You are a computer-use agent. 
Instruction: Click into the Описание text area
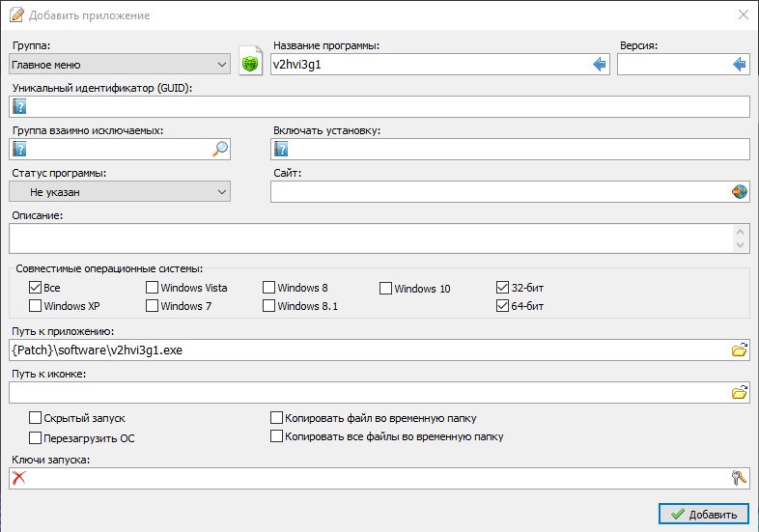[x=372, y=238]
